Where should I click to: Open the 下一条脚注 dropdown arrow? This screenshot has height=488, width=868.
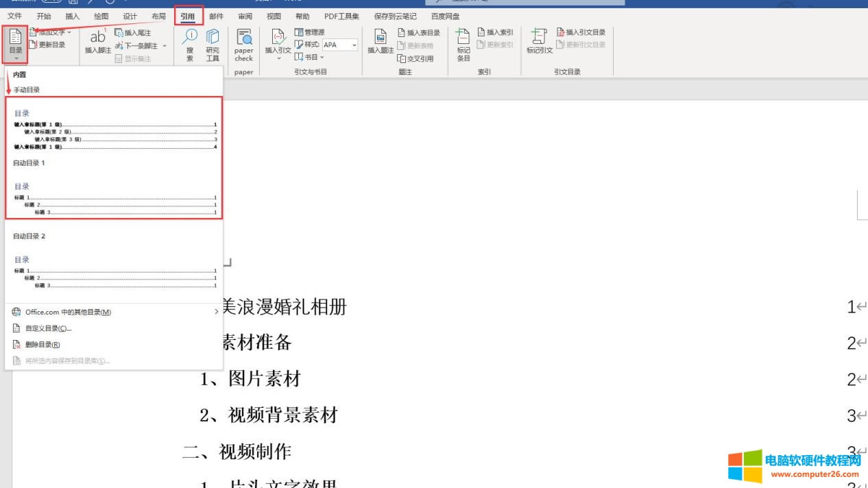[165, 46]
